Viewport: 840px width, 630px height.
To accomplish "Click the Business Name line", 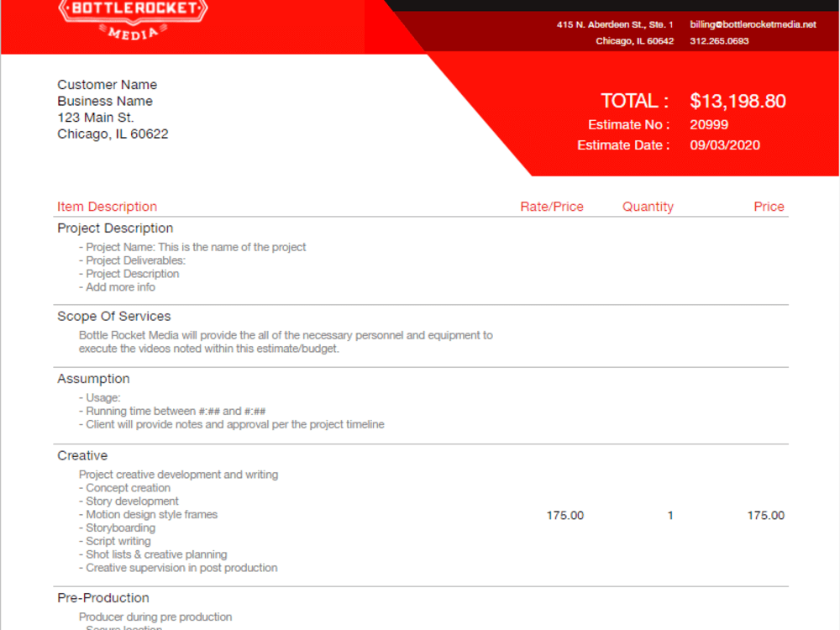I will tap(105, 102).
